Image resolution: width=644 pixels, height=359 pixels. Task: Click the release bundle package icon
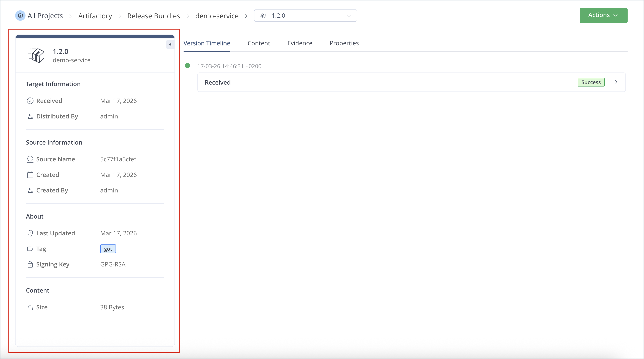click(36, 55)
